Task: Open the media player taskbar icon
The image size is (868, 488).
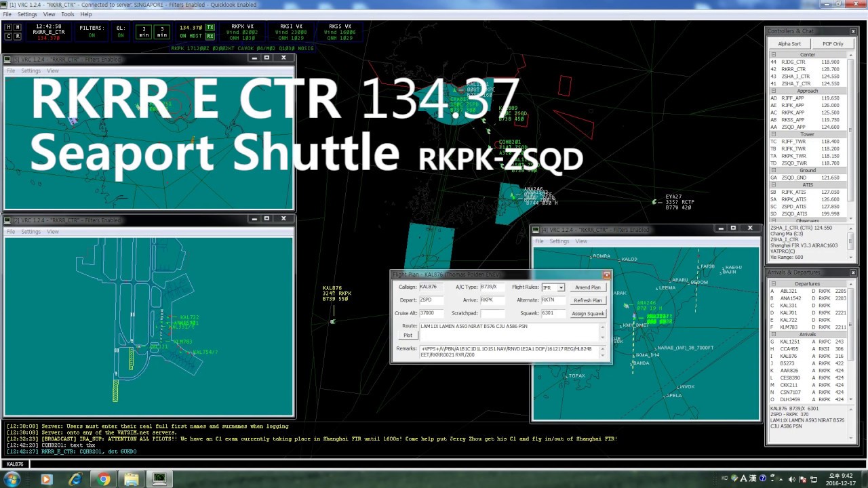Action: pyautogui.click(x=46, y=479)
